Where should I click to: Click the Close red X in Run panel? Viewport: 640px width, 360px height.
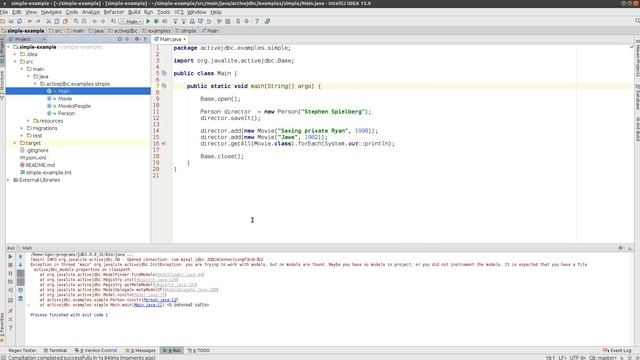pyautogui.click(x=11, y=319)
